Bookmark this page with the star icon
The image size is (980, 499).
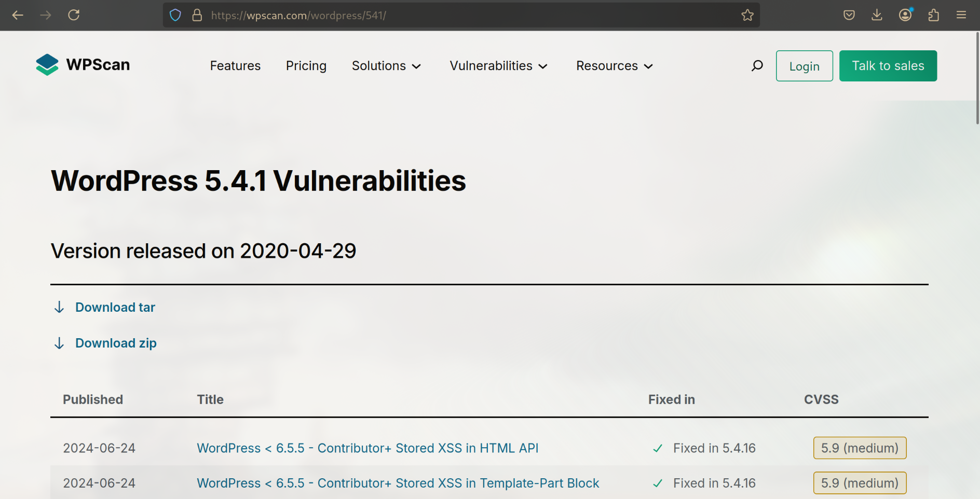(747, 15)
